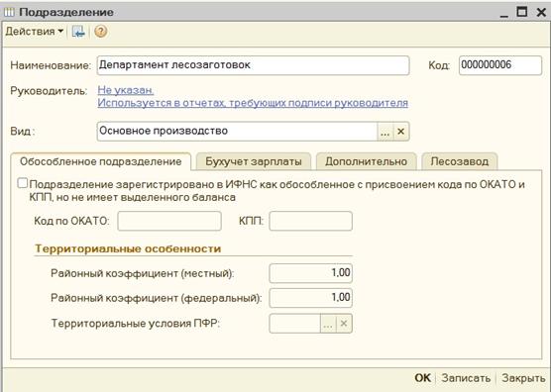The width and height of the screenshot is (551, 392).
Task: Click the Территориальные условия ПФР field
Action: 295,324
